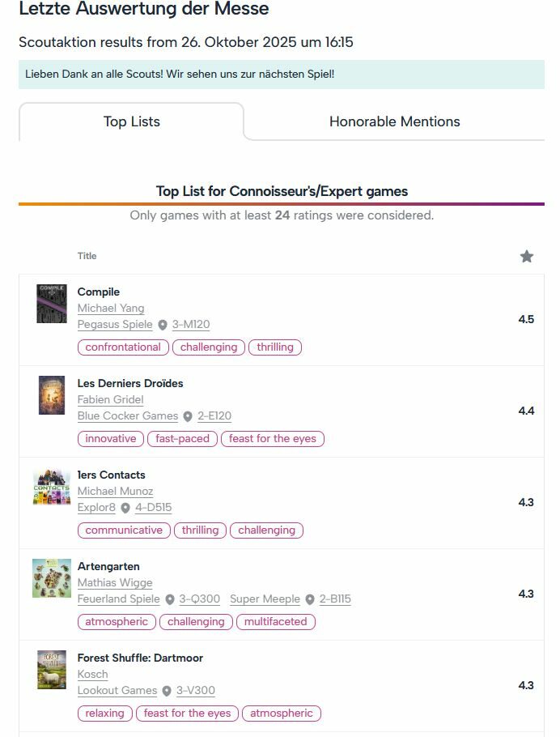This screenshot has height=737, width=560.
Task: Click the location pin icon beside 2-E120
Action: click(x=188, y=416)
